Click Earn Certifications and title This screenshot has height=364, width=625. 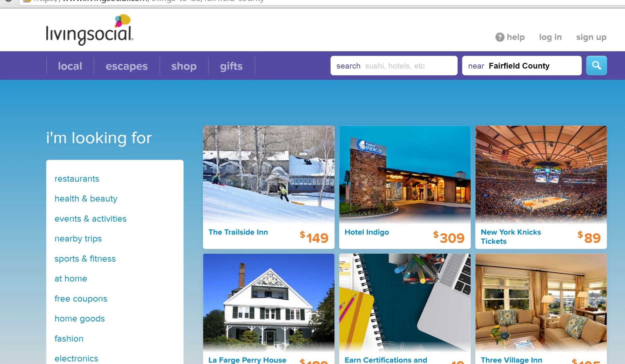[386, 360]
